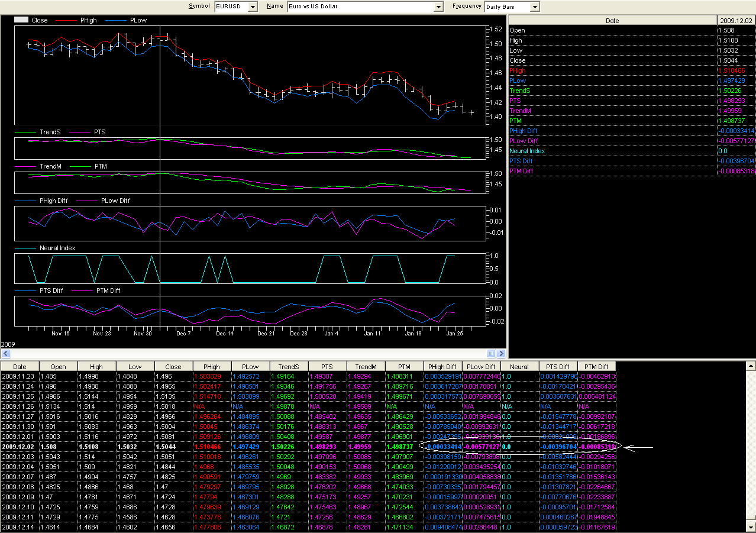Click the Open column header
The image size is (756, 533).
coord(58,367)
